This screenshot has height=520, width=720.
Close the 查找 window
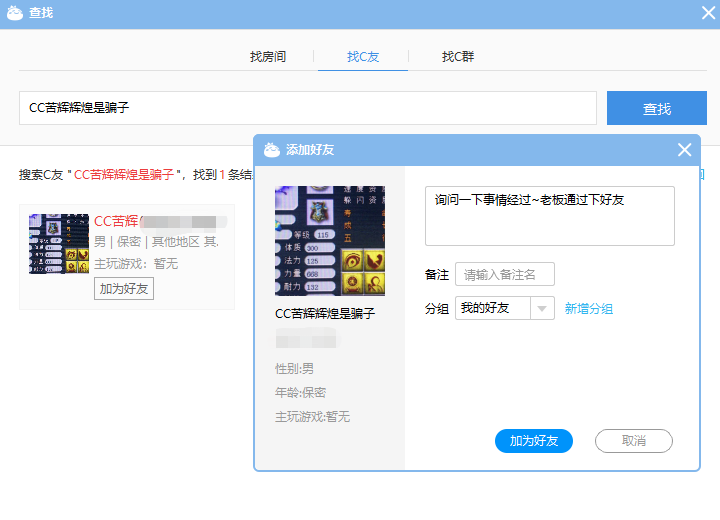pos(709,13)
